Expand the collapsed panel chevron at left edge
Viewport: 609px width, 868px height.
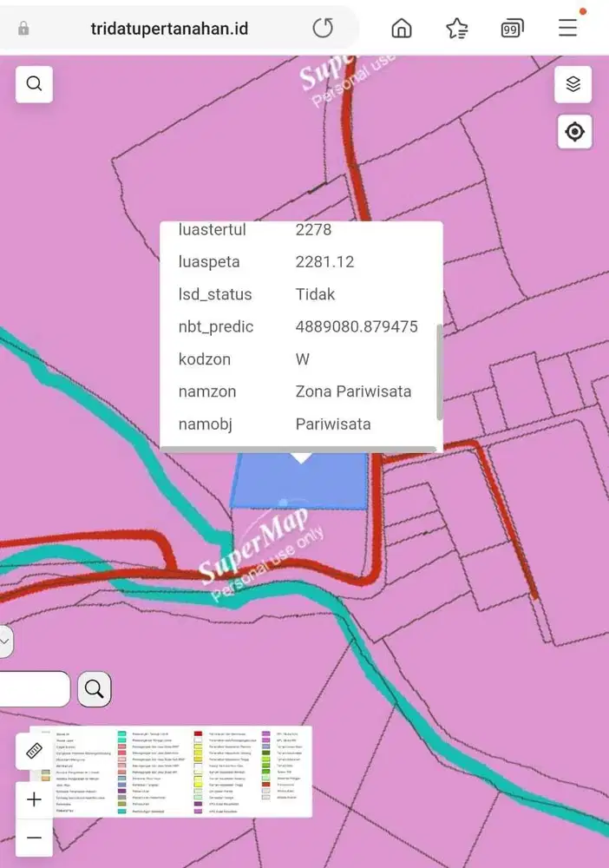[x=5, y=642]
